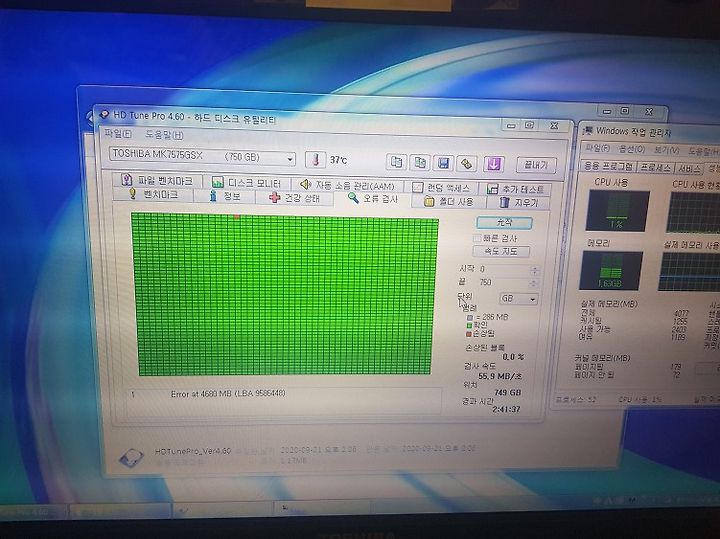The image size is (720, 539).
Task: Click the HD Tune Pro title bar icon
Action: (105, 113)
